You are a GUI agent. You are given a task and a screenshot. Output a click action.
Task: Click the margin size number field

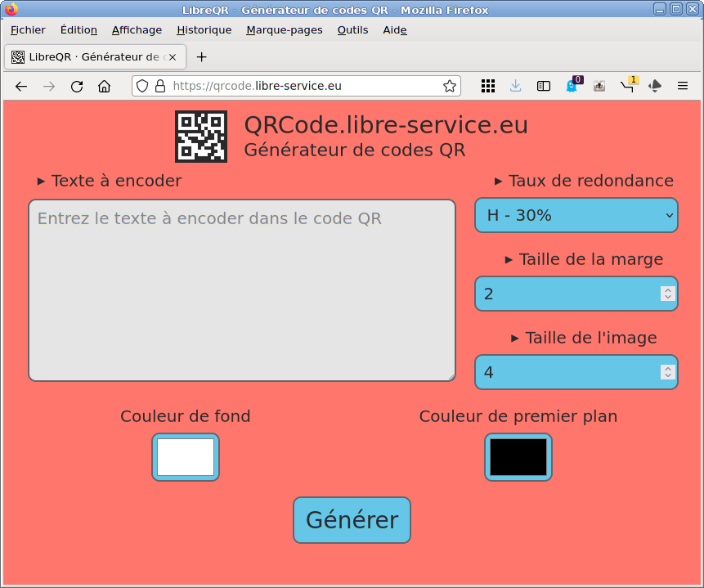(x=576, y=294)
